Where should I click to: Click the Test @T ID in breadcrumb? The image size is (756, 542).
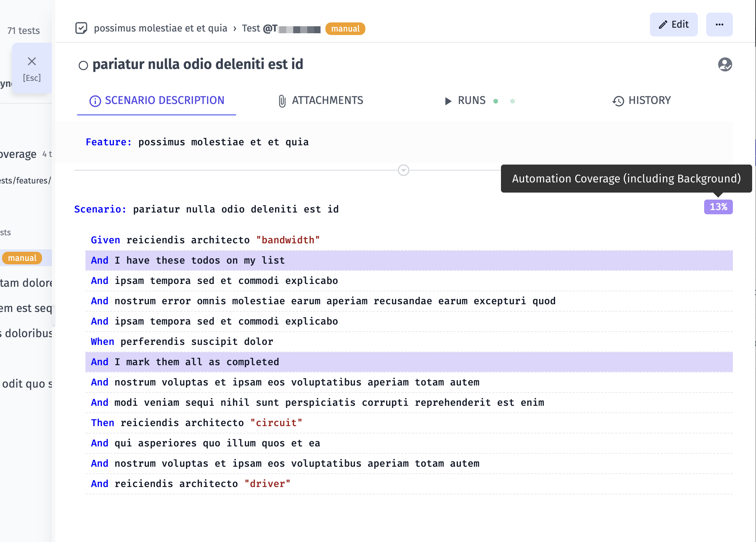tap(281, 28)
